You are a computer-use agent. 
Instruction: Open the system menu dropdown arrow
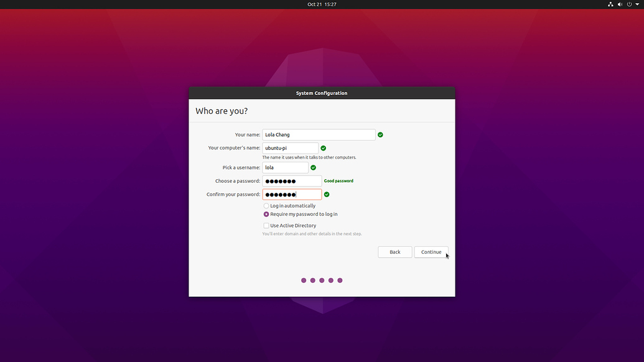tap(637, 4)
